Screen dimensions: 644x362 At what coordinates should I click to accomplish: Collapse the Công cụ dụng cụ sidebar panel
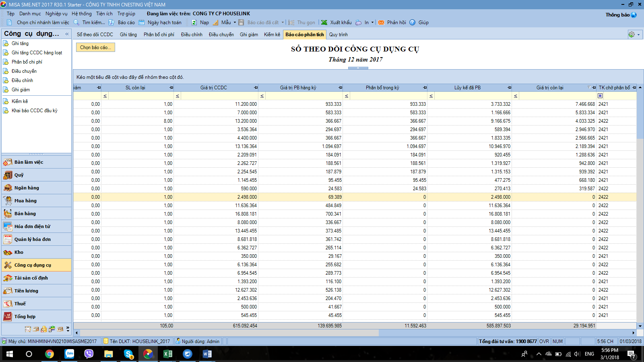(x=67, y=34)
